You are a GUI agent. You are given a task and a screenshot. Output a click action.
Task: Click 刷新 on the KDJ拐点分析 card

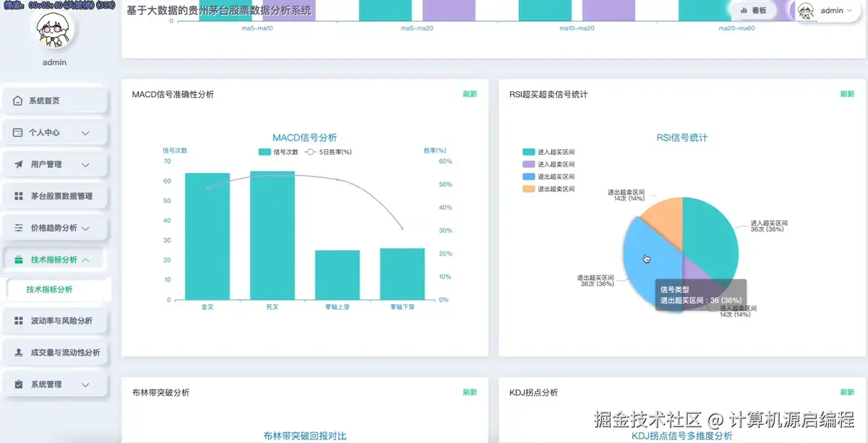pyautogui.click(x=847, y=392)
